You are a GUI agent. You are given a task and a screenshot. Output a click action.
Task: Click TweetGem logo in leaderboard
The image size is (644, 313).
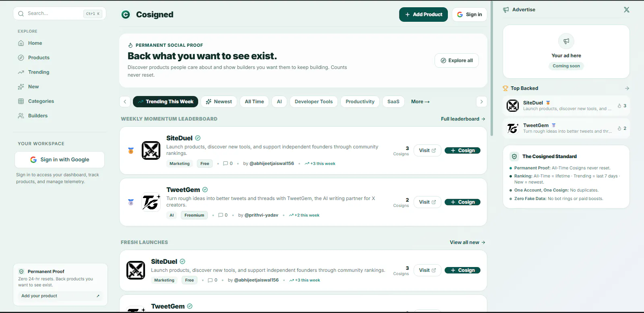151,202
